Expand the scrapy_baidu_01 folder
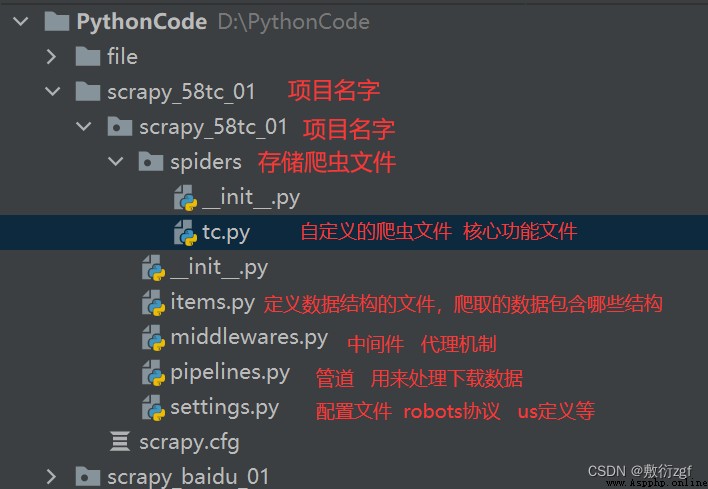708x489 pixels. [x=51, y=477]
